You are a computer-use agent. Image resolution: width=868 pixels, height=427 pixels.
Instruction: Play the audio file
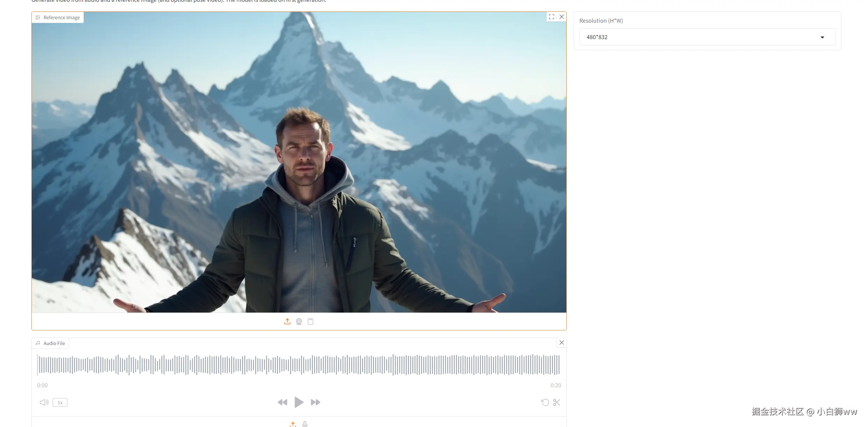299,402
